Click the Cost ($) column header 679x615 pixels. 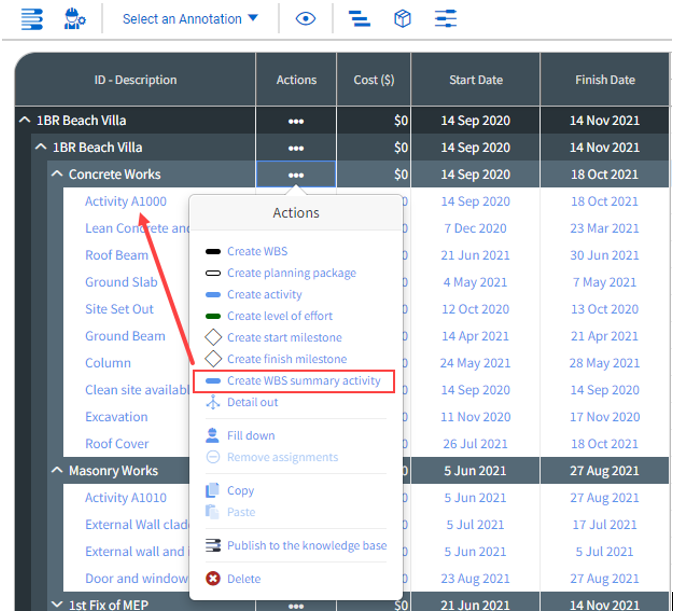(374, 80)
